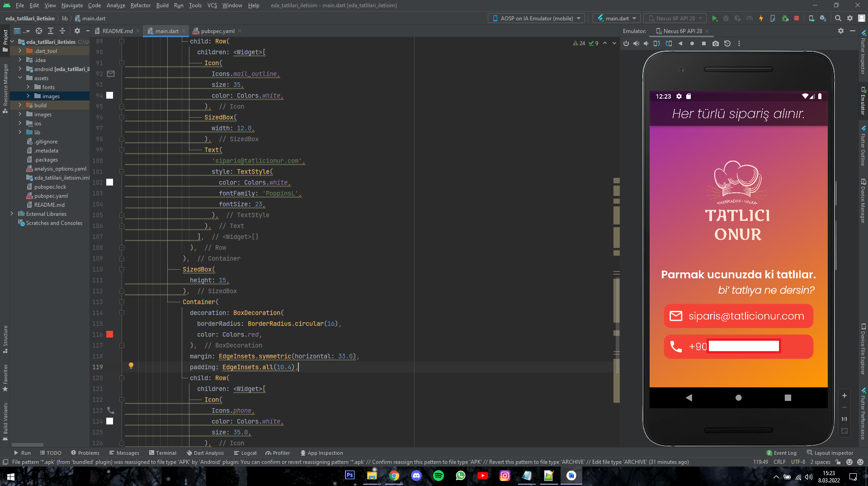
Task: Open Spotify from the taskbar
Action: (x=439, y=476)
